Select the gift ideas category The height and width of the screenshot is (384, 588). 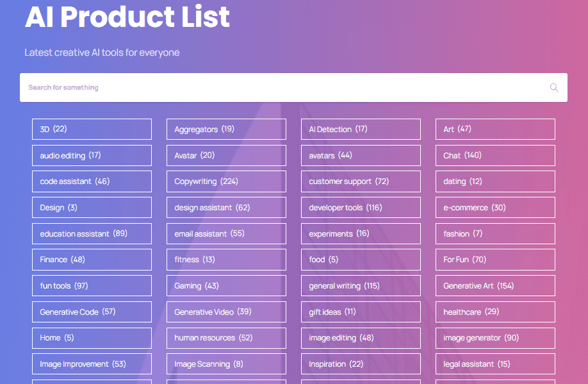coord(361,312)
